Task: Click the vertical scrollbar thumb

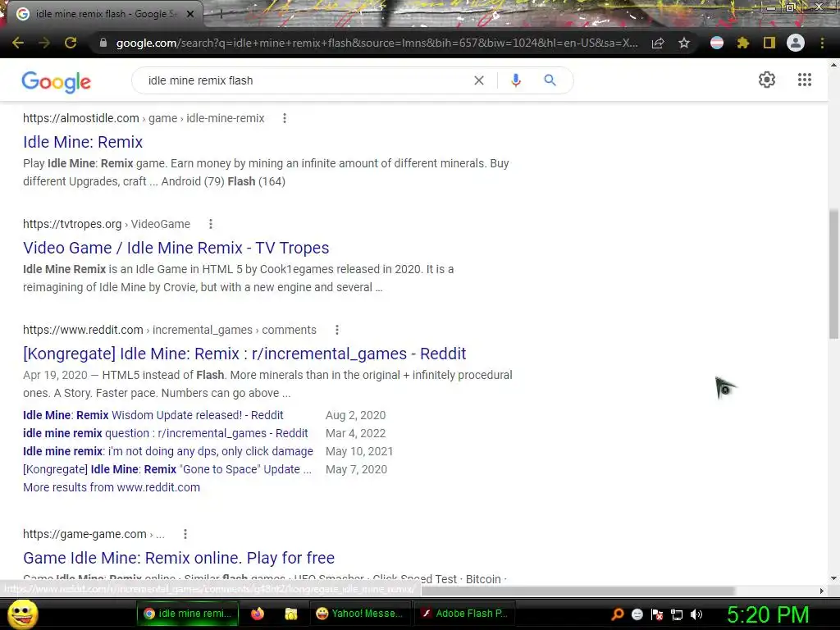Action: 833,274
